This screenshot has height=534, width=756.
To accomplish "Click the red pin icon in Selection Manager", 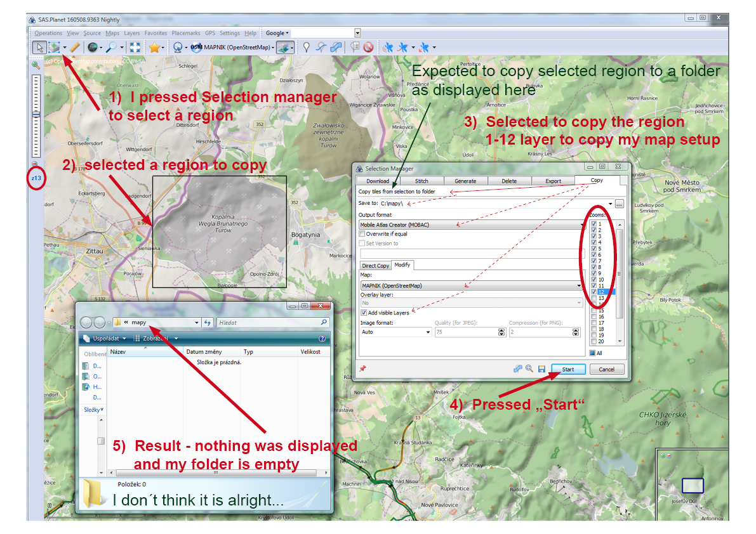I will (x=362, y=369).
